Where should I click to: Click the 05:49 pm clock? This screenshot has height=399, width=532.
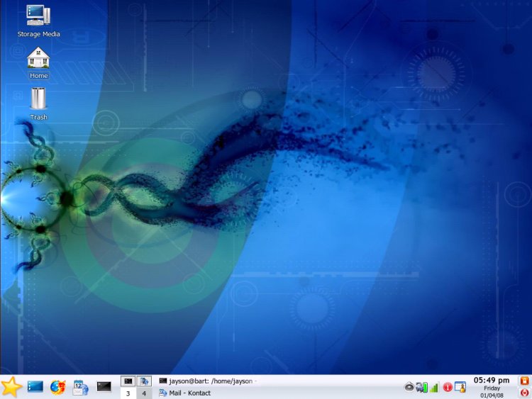tap(492, 380)
